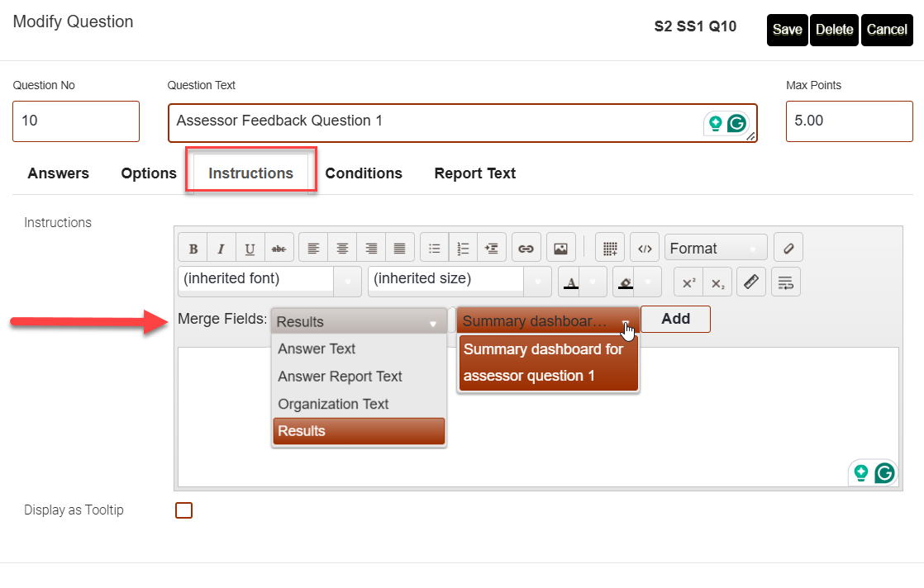Center align the text
This screenshot has width=924, height=588.
click(342, 249)
